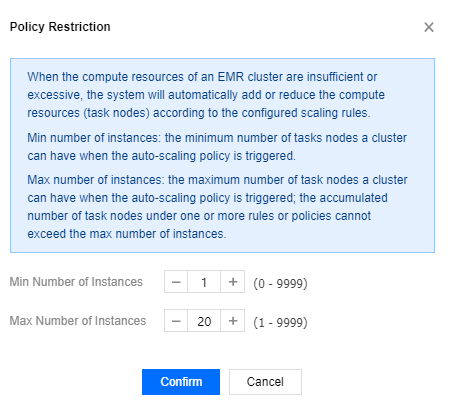The image size is (451, 406).
Task: Click the (1 - 9999) range hint
Action: (x=280, y=322)
